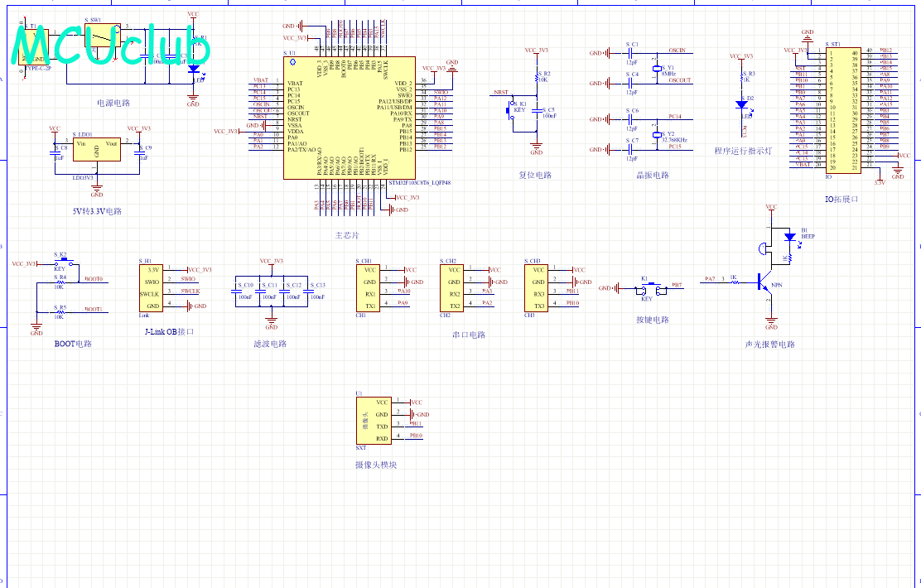
Task: Click the '8MHz' crystal value
Action: tap(668, 74)
